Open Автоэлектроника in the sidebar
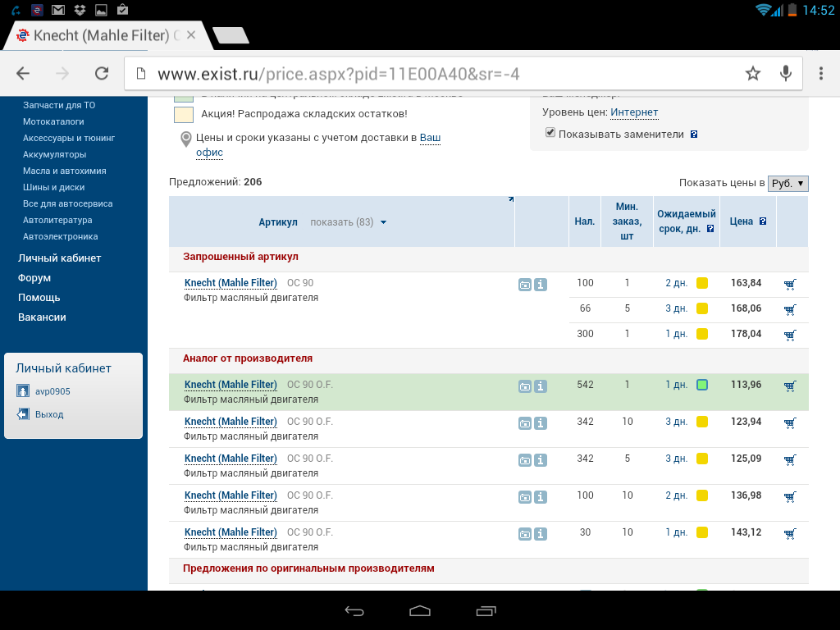The height and width of the screenshot is (630, 840). coord(60,236)
